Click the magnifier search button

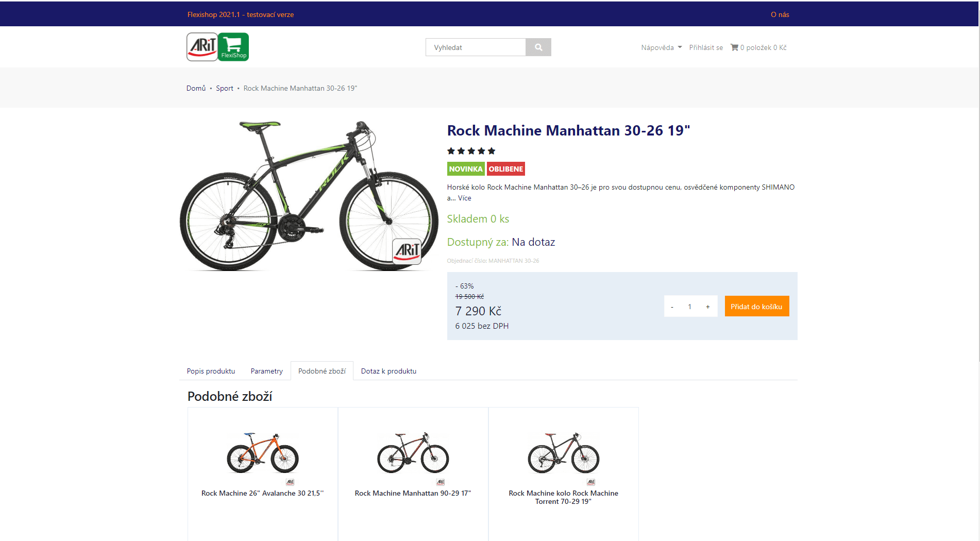coord(538,47)
